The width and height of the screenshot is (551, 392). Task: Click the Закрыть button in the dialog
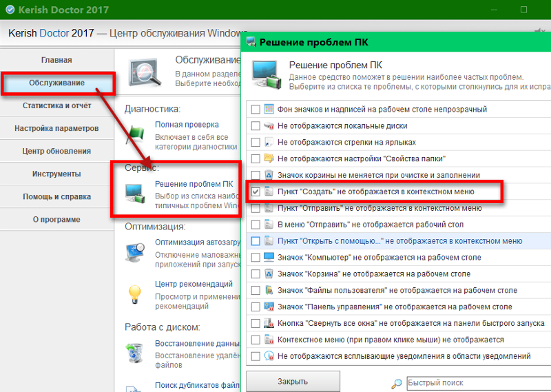(293, 382)
